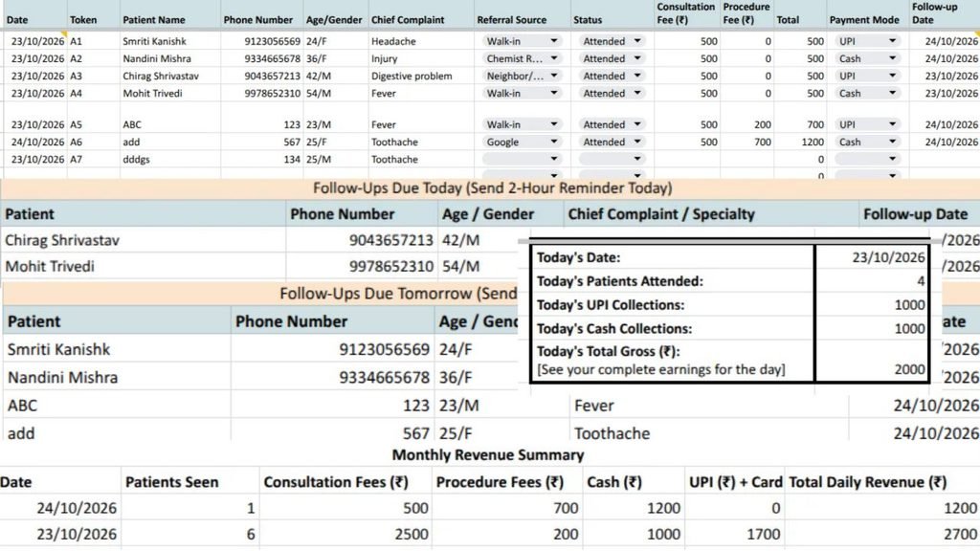Screen dimensions: 980x551
Task: Click Chirag Shrivastav in Follow-Ups Due Today
Action: tap(62, 240)
